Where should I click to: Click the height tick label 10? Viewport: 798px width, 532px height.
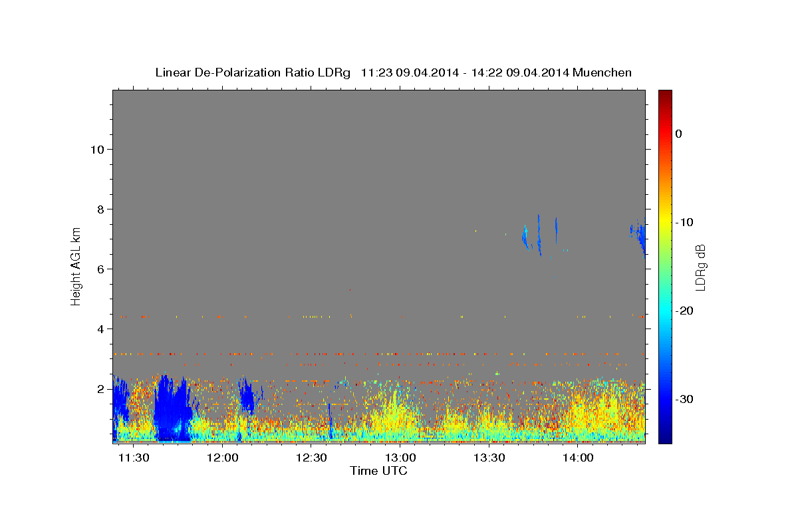coord(97,149)
